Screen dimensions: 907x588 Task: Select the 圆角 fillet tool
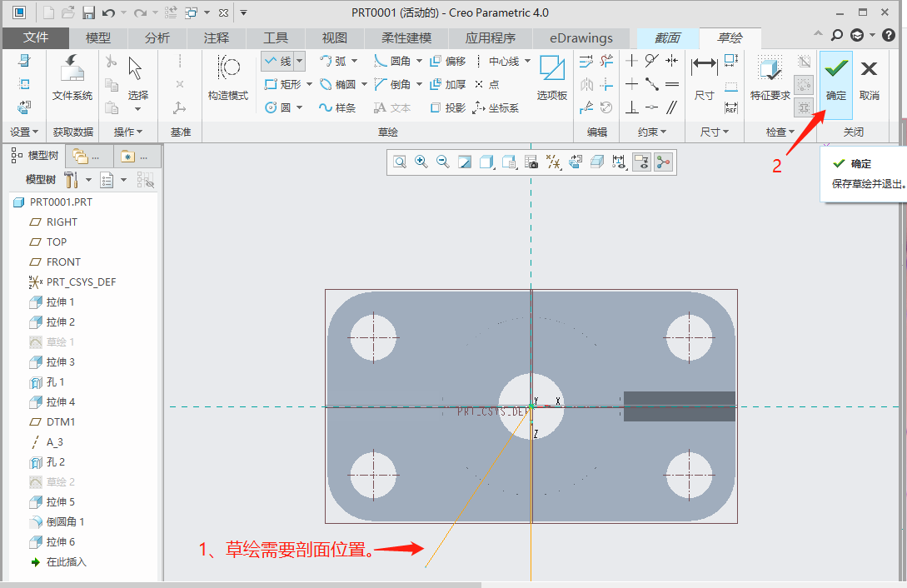tap(392, 61)
